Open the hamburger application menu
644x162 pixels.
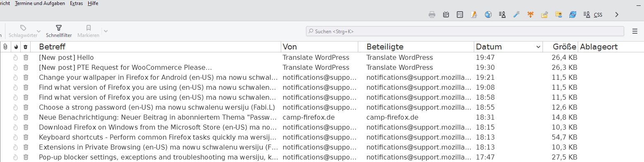[635, 31]
